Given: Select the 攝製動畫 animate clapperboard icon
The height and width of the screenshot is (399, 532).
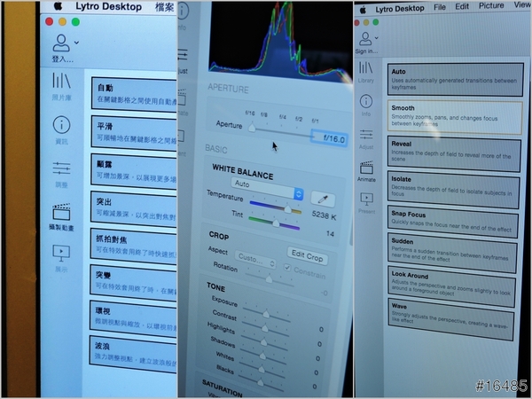Looking at the screenshot, I should [61, 212].
